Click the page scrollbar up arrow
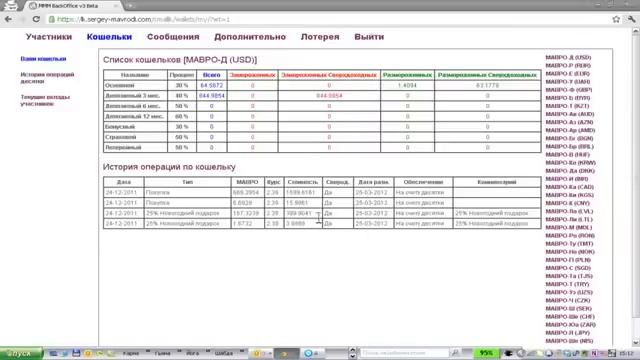This screenshot has width=640, height=360. click(636, 31)
